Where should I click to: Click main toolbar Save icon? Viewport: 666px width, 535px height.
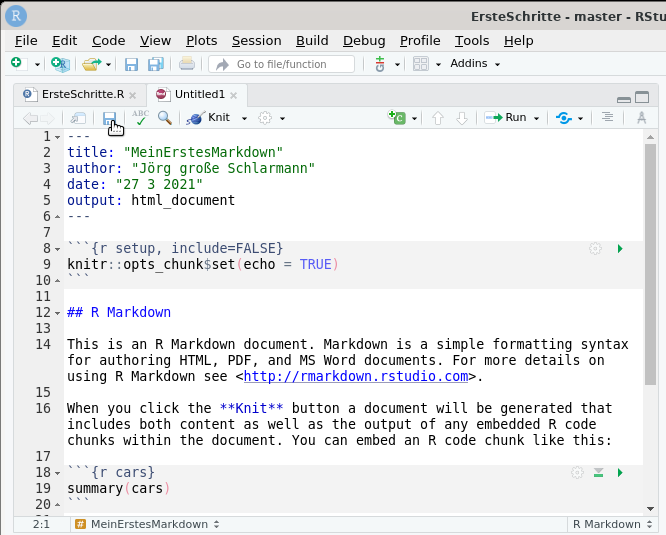pyautogui.click(x=131, y=64)
